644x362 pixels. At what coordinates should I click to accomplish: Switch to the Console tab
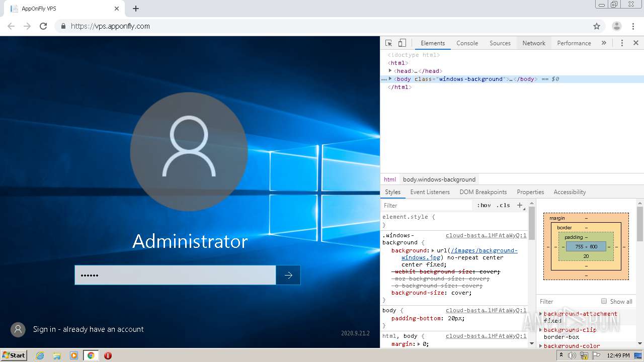(467, 43)
